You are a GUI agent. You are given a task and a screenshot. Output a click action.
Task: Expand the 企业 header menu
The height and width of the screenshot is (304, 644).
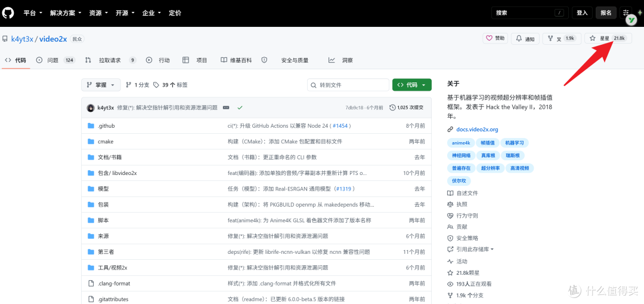(151, 13)
